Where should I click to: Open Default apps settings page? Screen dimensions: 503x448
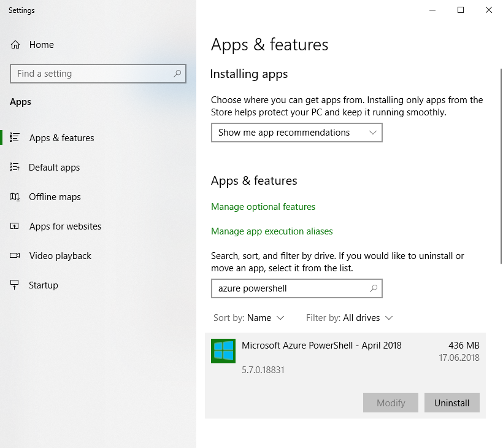54,168
